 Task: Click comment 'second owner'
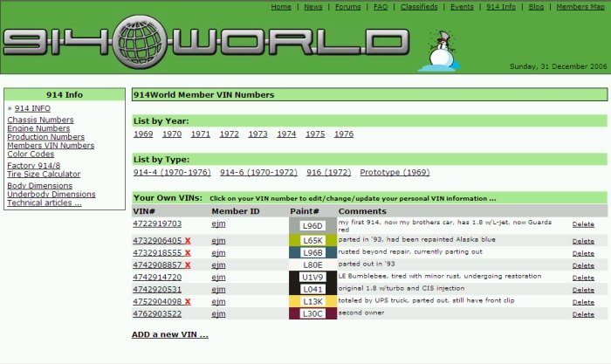pos(361,312)
